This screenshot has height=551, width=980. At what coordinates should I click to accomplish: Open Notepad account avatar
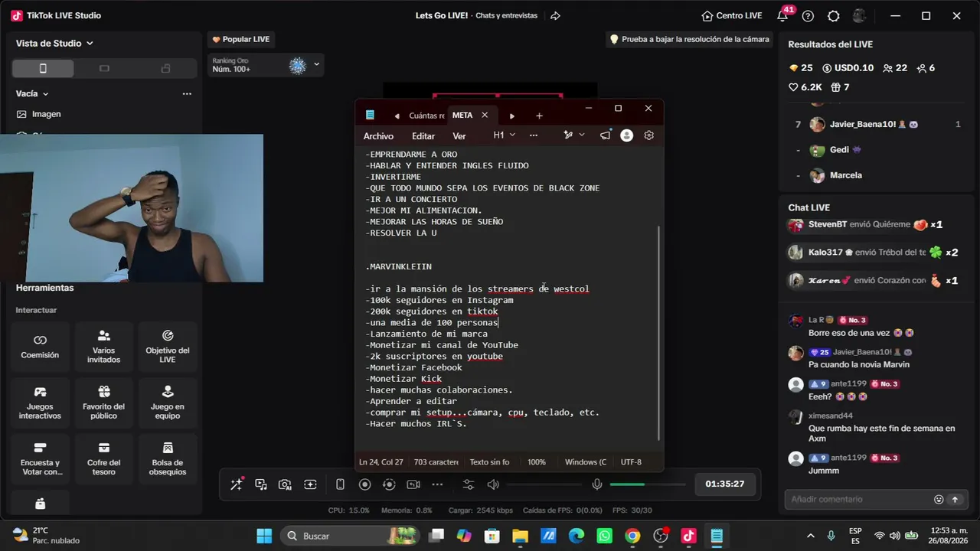point(627,135)
